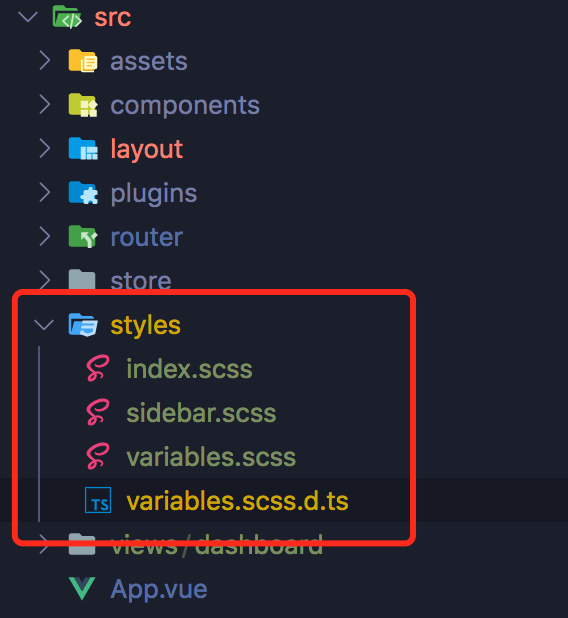Select the store folder label

click(141, 281)
